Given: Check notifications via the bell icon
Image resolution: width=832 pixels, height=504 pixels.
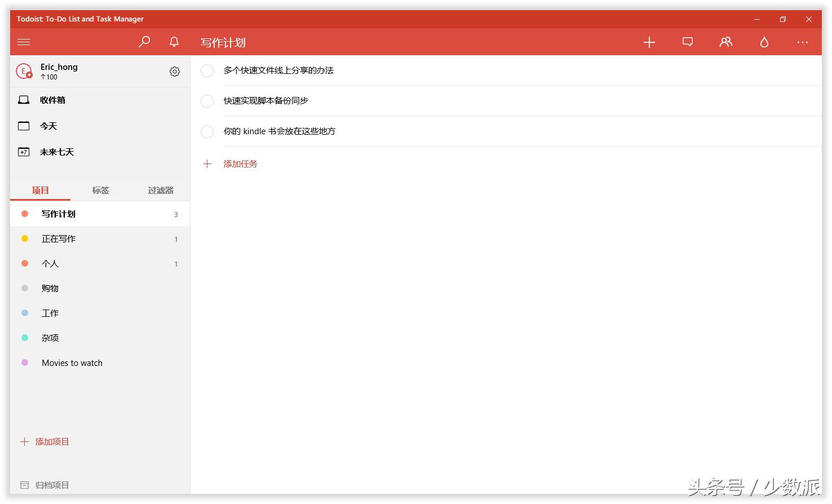Looking at the screenshot, I should click(x=174, y=42).
